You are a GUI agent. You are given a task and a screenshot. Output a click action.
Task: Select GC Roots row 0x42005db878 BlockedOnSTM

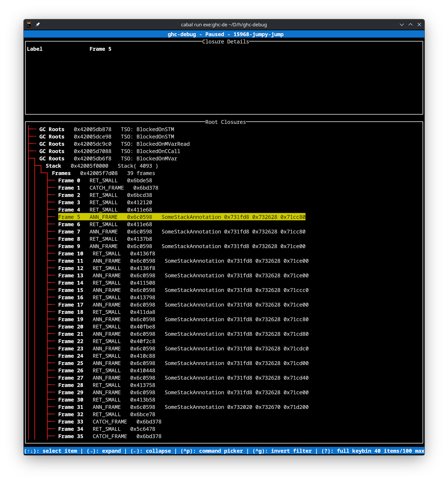(x=107, y=129)
